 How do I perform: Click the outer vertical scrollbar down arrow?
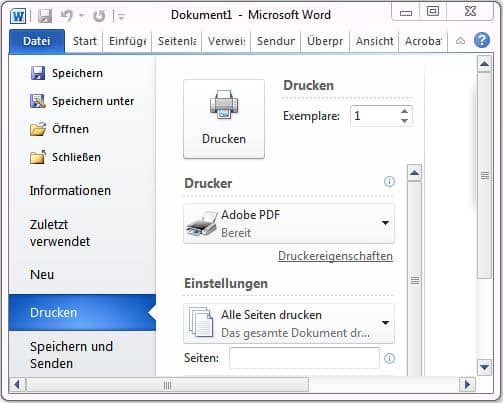[484, 367]
